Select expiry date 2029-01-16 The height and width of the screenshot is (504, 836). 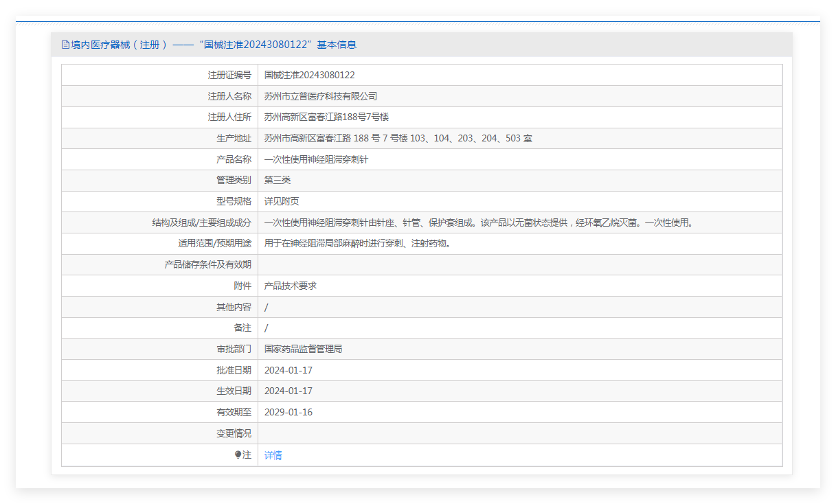coord(289,412)
